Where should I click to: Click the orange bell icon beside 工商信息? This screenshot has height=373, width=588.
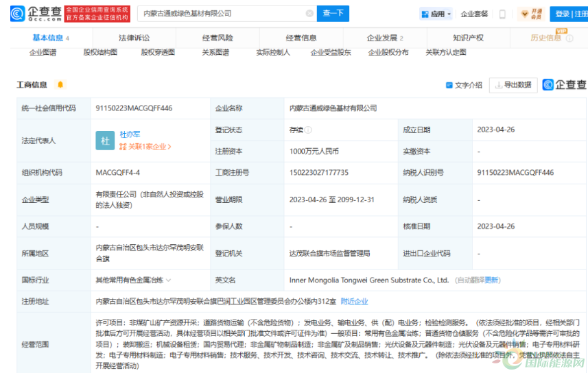point(60,85)
